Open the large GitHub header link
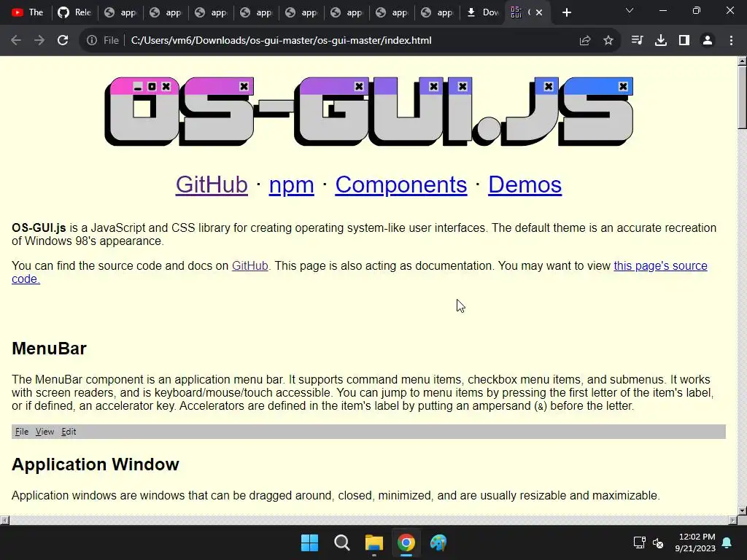Screen dimensions: 747x560 [x=212, y=184]
